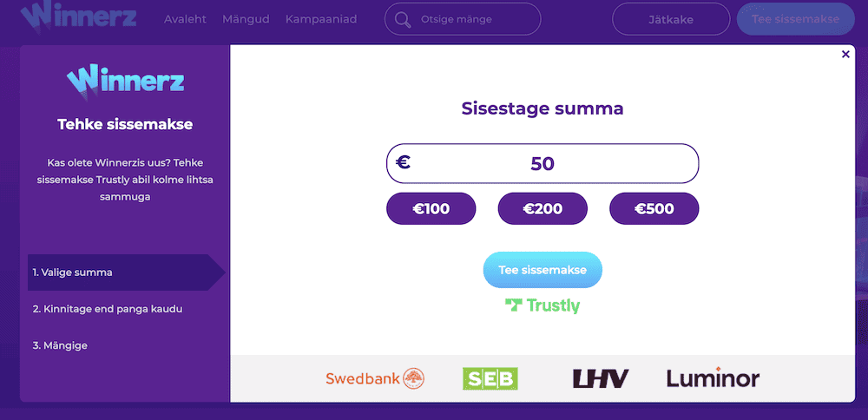Click the euro symbol in the amount field
Viewport: 868px width, 420px height.
click(404, 162)
